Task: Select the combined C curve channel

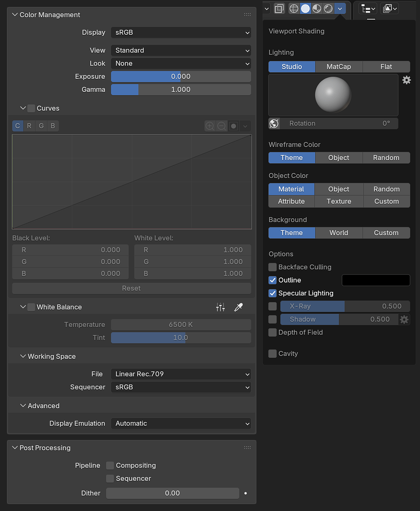Action: 17,126
